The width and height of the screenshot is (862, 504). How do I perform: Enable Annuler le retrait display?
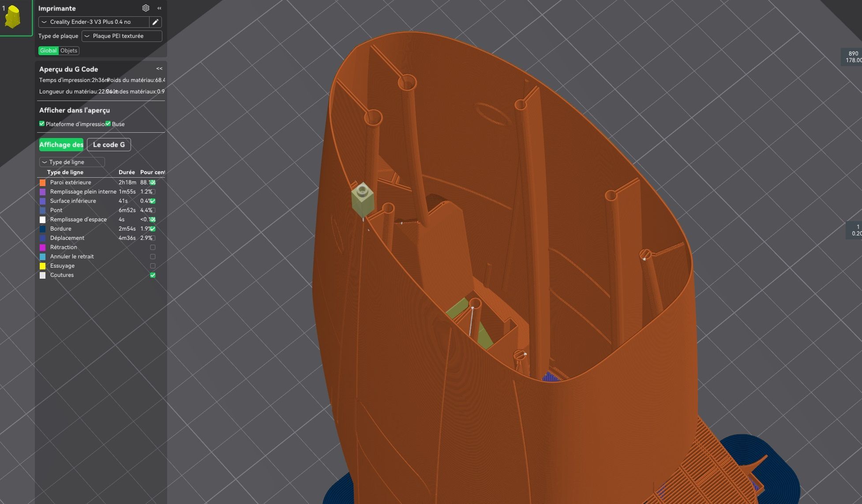coord(153,257)
